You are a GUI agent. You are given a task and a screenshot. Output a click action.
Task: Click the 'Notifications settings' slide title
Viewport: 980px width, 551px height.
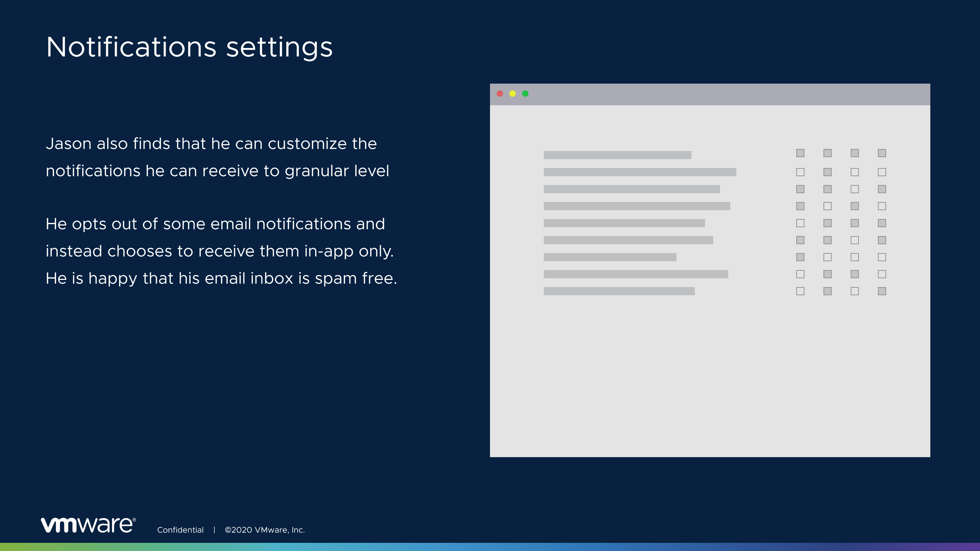pos(189,47)
